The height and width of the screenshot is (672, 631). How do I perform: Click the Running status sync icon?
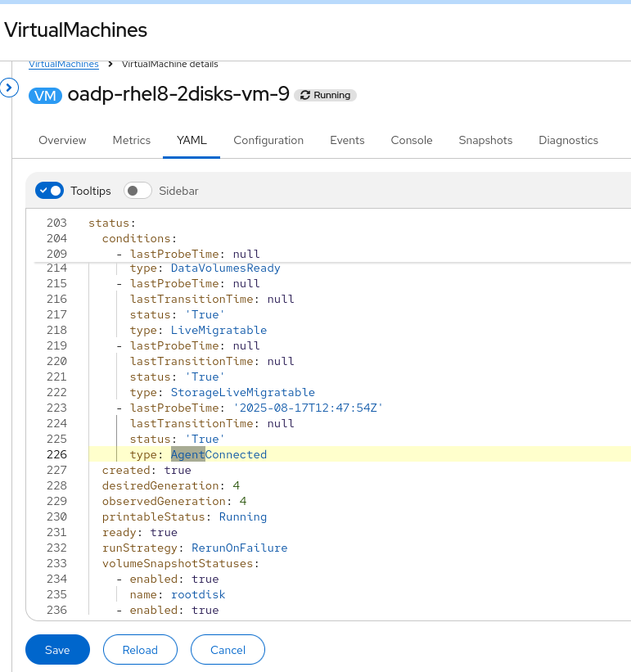[306, 95]
